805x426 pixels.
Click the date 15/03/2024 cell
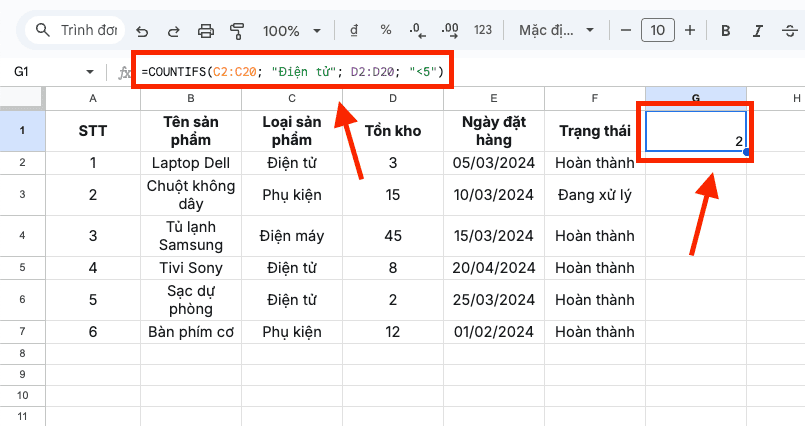point(493,236)
